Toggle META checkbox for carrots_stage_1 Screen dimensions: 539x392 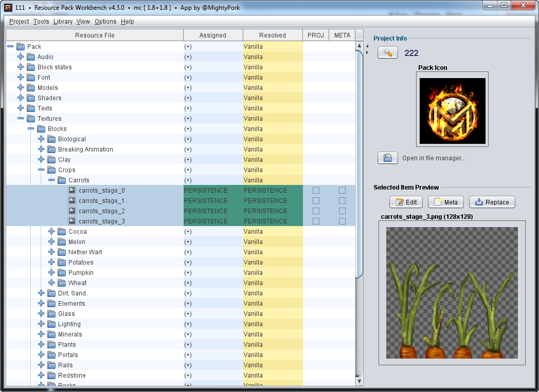pyautogui.click(x=342, y=201)
